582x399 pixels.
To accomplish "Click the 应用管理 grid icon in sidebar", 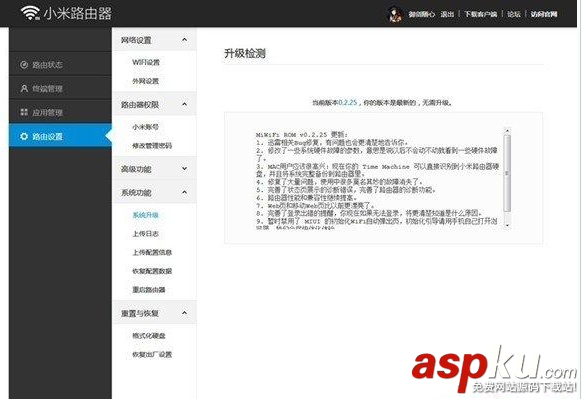I will (x=24, y=112).
